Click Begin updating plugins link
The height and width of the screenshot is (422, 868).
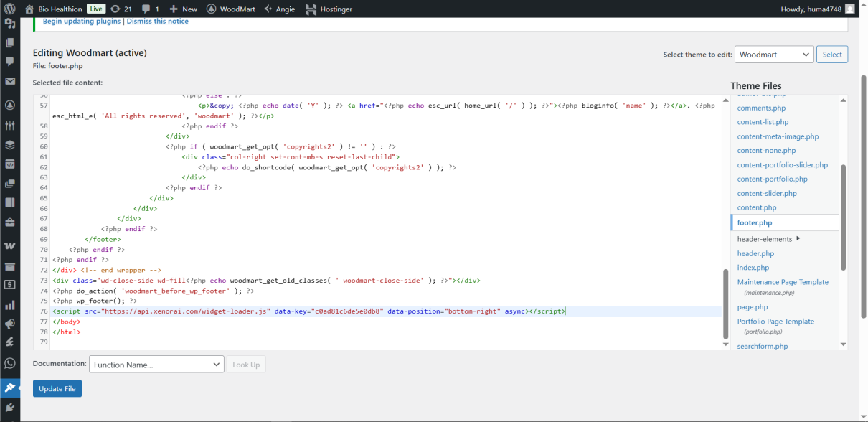[82, 22]
